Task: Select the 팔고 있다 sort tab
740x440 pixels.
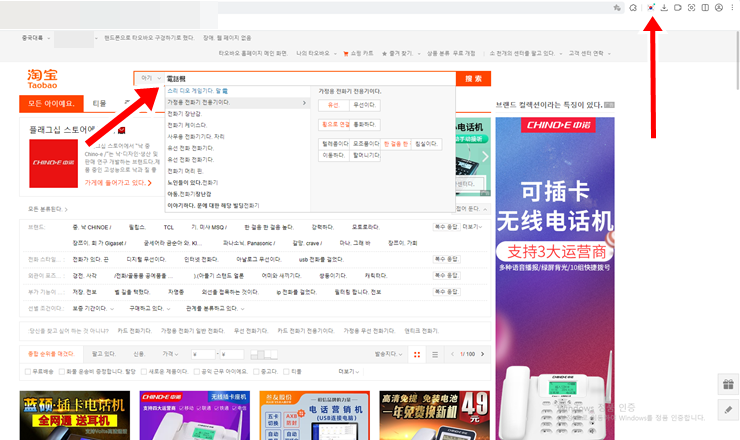Action: click(103, 354)
